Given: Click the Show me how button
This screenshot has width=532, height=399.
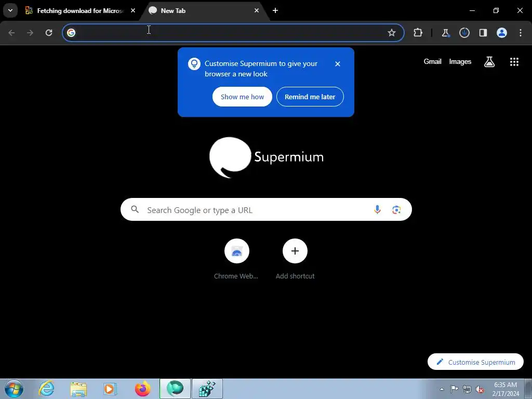Looking at the screenshot, I should click(242, 97).
